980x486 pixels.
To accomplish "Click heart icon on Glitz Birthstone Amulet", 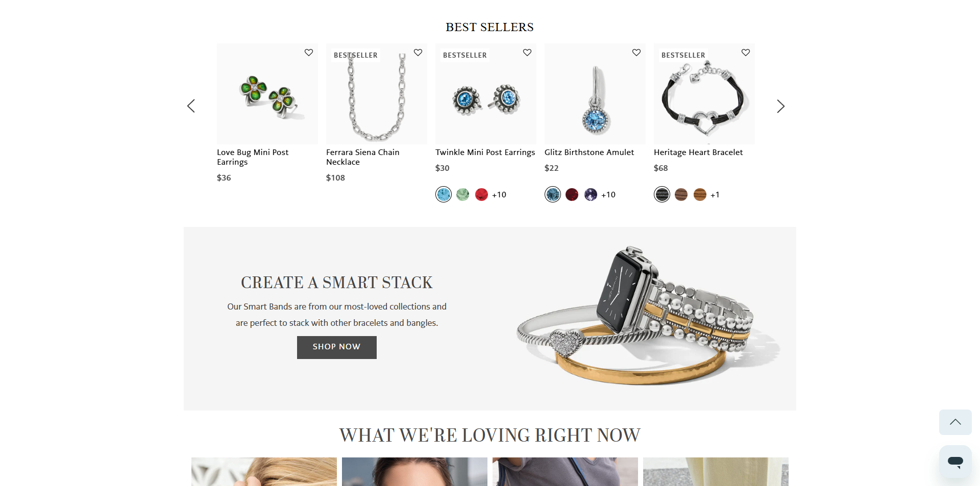I will 636,53.
